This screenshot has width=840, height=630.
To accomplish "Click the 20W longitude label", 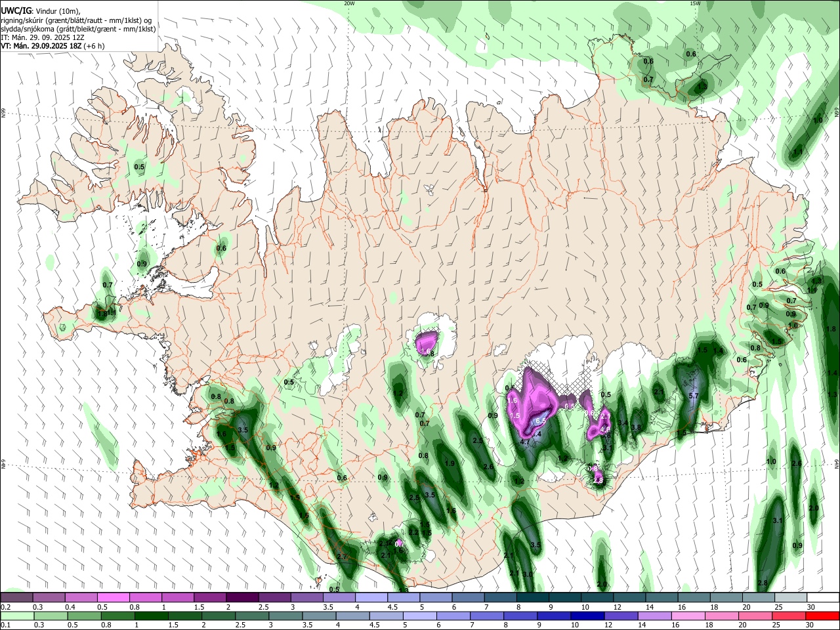I will [x=350, y=3].
